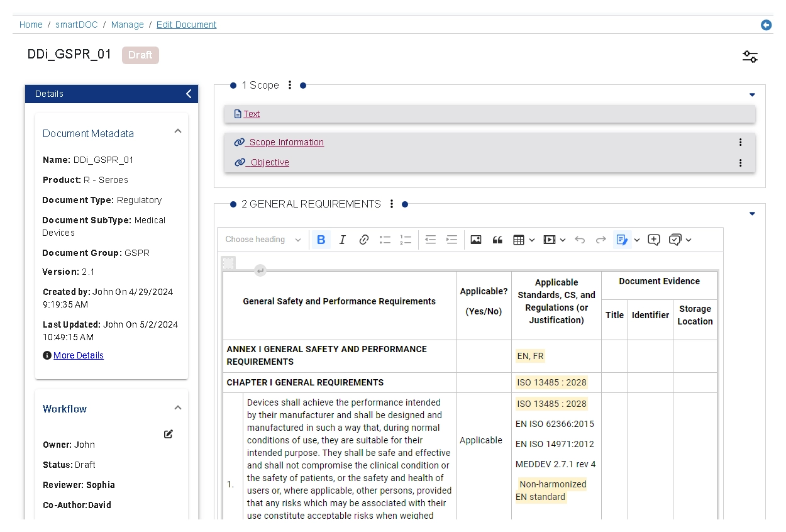Toggle track changes icon in toolbar
This screenshot has width=786, height=532.
click(x=622, y=240)
